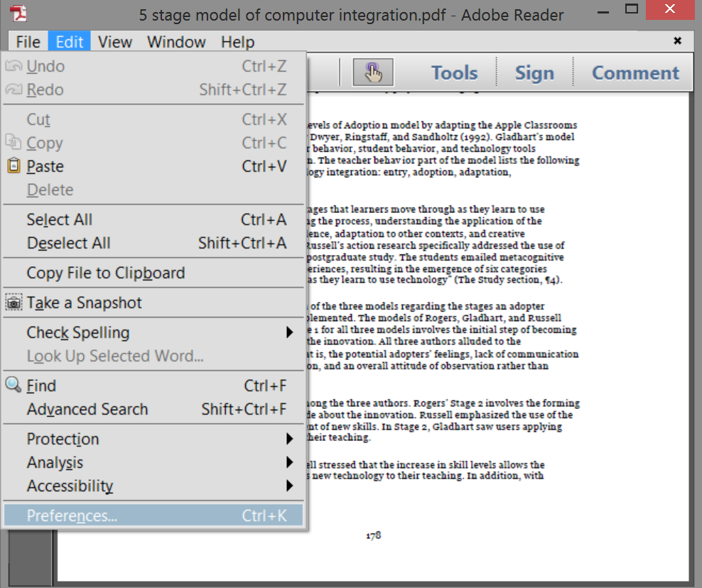The image size is (702, 588).
Task: Choose Deselect All in the menu
Action: pyautogui.click(x=153, y=243)
